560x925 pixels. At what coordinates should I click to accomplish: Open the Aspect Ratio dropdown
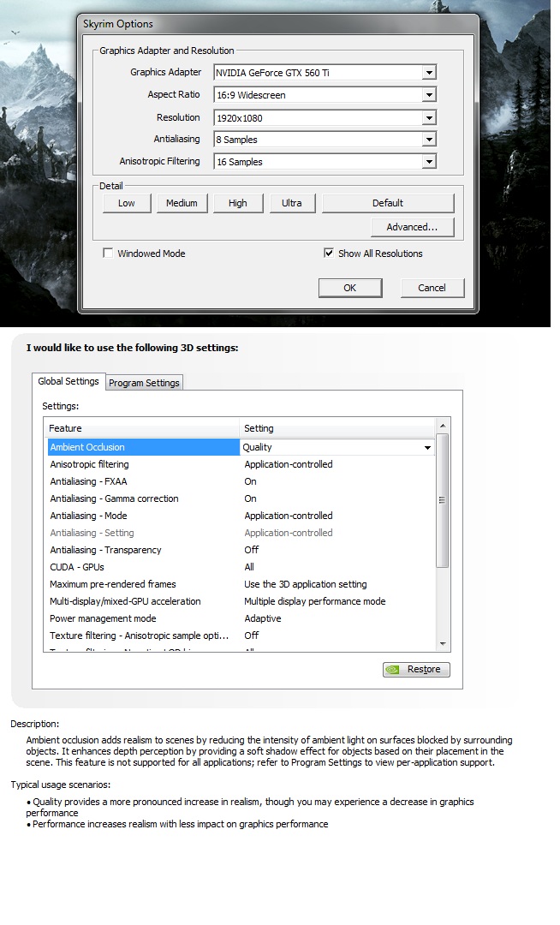(x=429, y=94)
